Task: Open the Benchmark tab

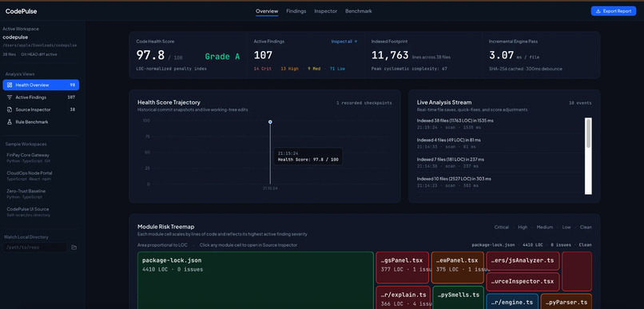Action: coord(359,11)
